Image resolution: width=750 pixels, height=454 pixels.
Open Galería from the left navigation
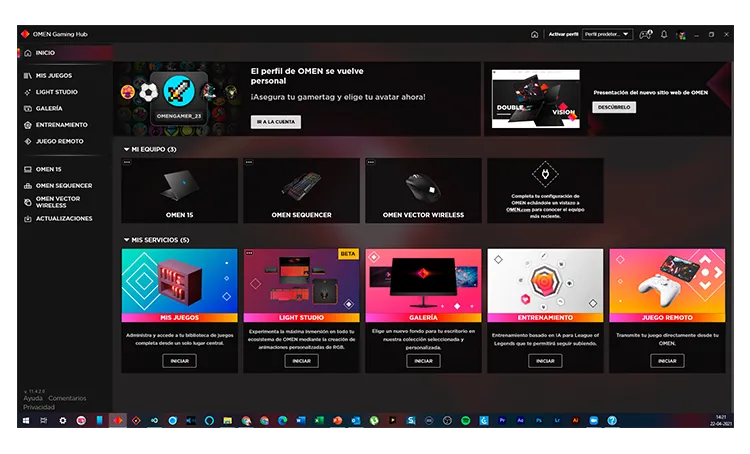48,108
